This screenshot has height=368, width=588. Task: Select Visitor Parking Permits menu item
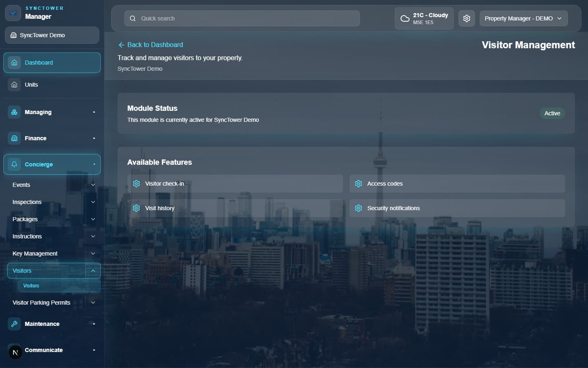point(46,303)
